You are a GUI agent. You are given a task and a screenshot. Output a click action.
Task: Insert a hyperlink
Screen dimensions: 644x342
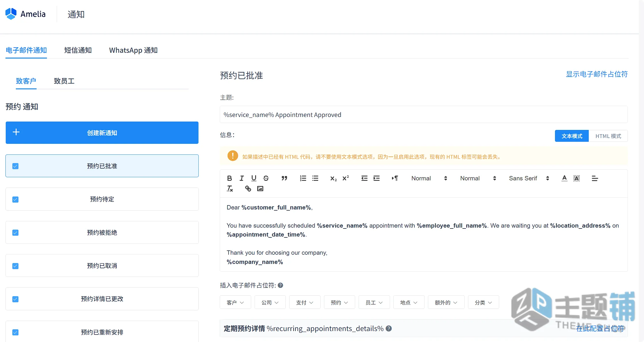248,188
